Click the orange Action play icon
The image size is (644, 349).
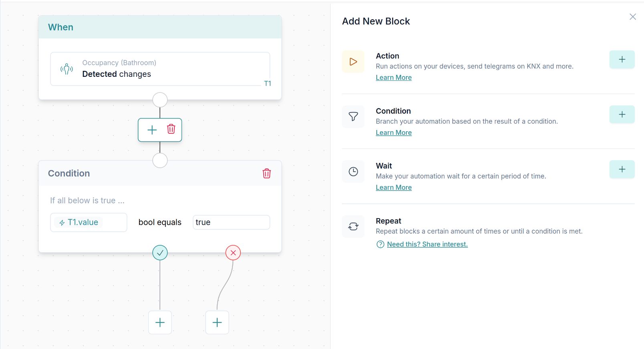tap(353, 62)
